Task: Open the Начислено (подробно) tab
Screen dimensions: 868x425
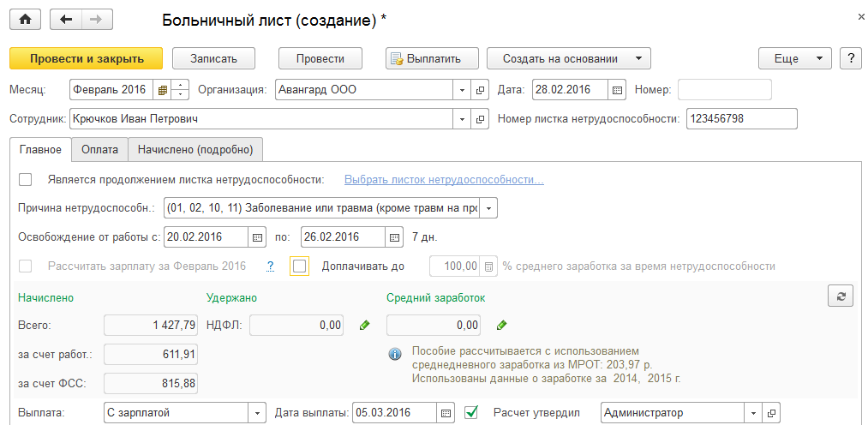Action: click(195, 149)
